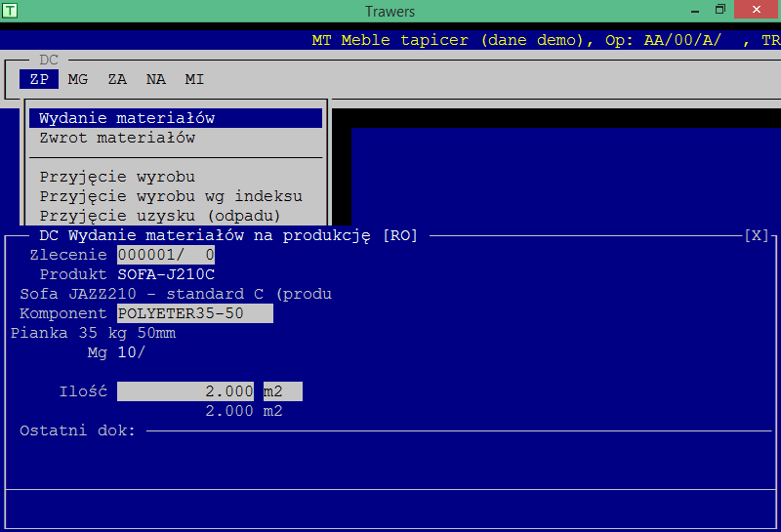Click the product code SOFA-J210C
This screenshot has width=781, height=532.
[x=166, y=274]
